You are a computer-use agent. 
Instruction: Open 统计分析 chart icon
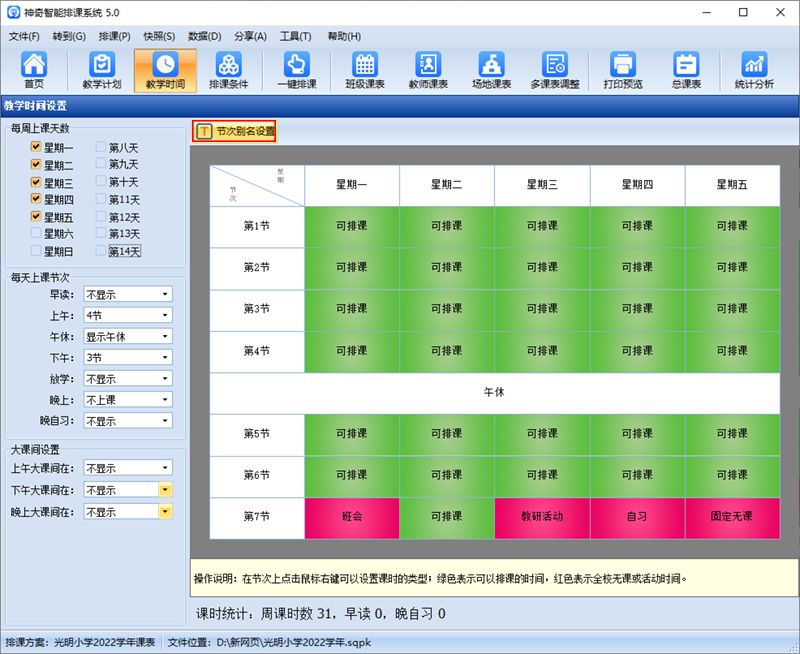click(754, 70)
